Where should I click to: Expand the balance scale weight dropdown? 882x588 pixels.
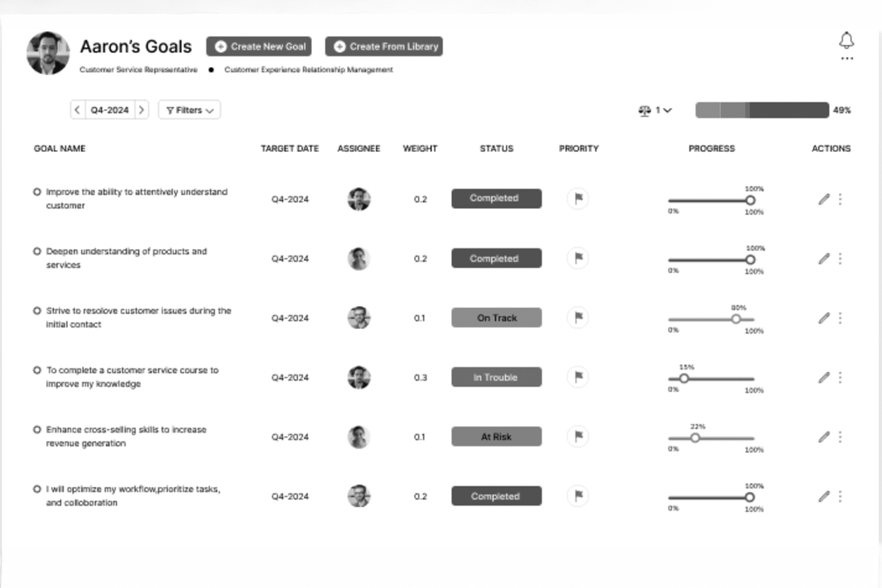coord(655,110)
